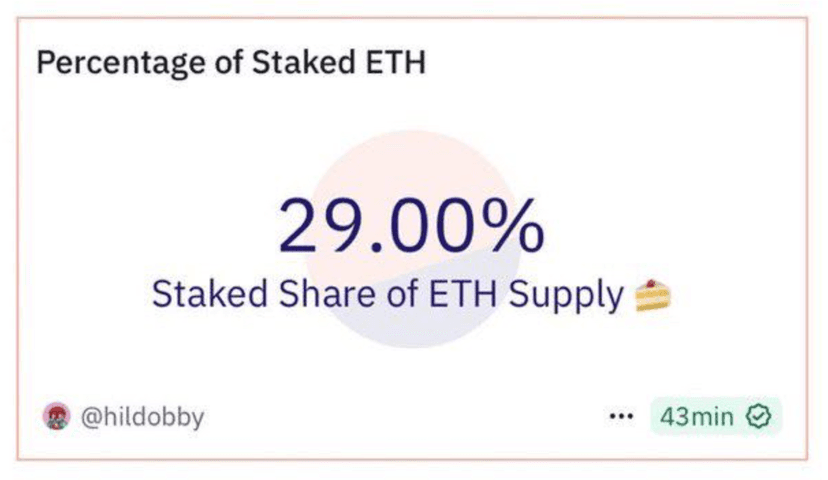828x480 pixels.
Task: Open the Percentage of Staked ETH title
Action: (x=231, y=63)
